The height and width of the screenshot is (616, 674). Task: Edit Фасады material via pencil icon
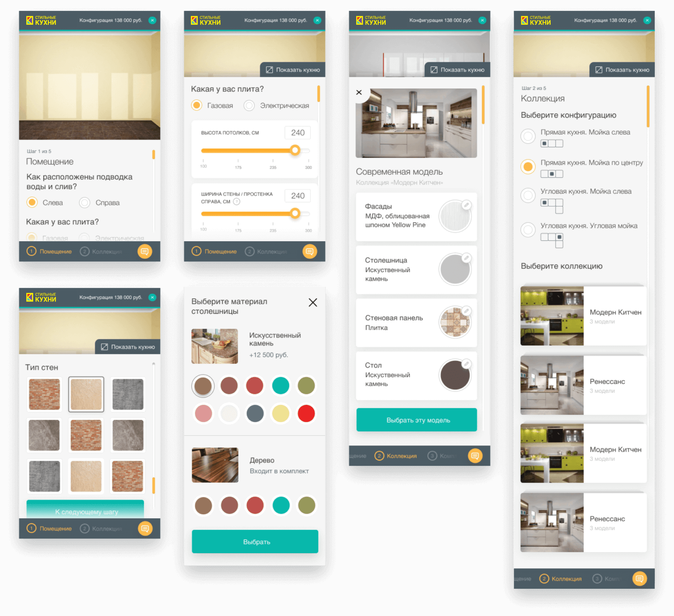point(466,205)
